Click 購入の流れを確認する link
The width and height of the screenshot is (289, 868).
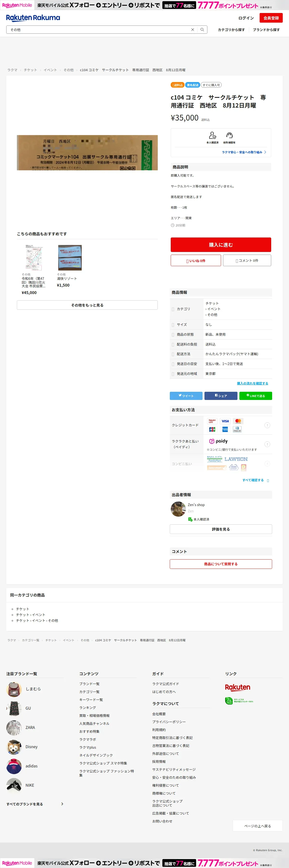(x=253, y=383)
